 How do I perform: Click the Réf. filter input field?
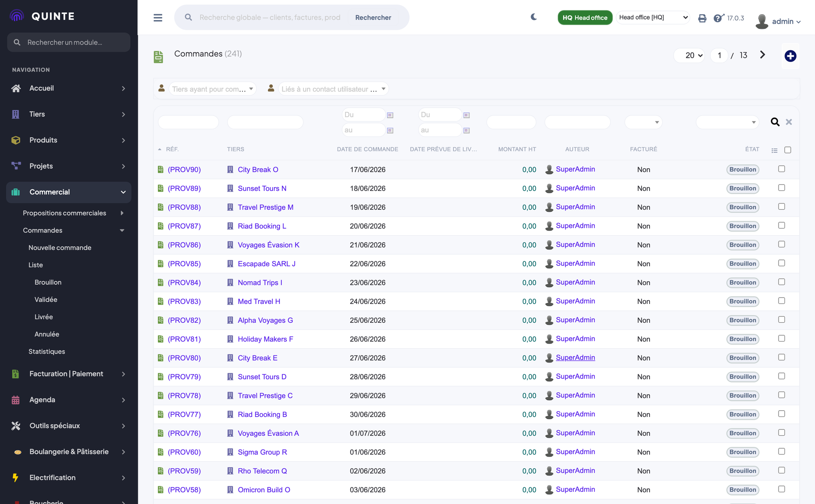(188, 122)
